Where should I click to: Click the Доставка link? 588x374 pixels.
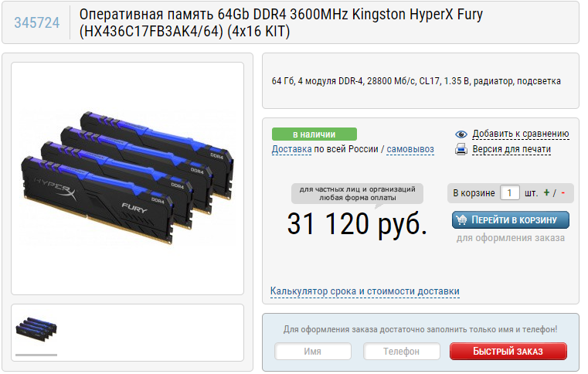tap(292, 149)
